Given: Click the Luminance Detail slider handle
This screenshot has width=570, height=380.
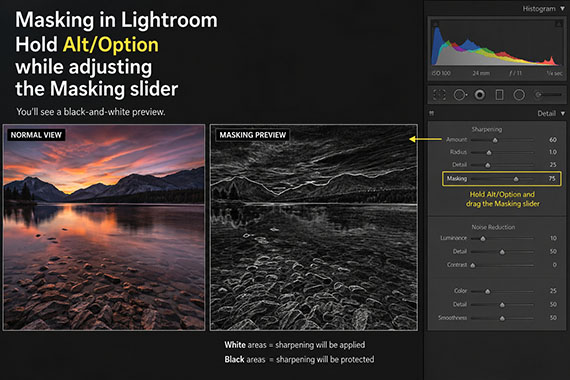Looking at the screenshot, I should point(502,252).
